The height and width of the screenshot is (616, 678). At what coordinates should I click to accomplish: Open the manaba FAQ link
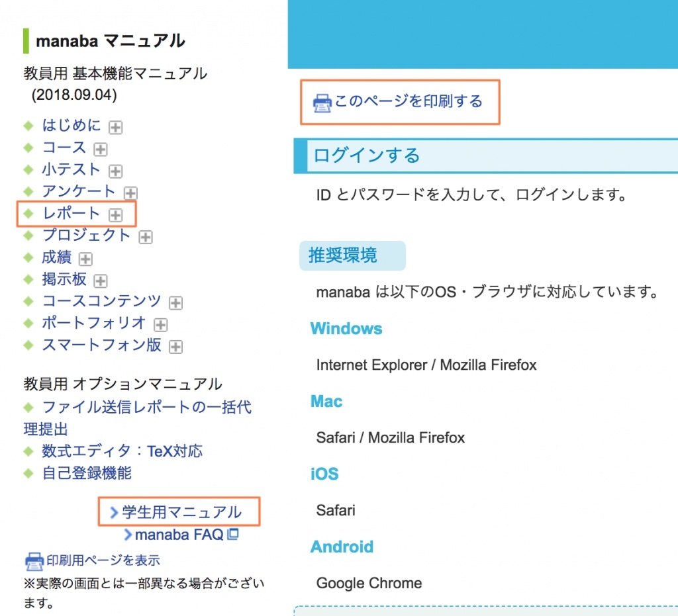point(179,535)
